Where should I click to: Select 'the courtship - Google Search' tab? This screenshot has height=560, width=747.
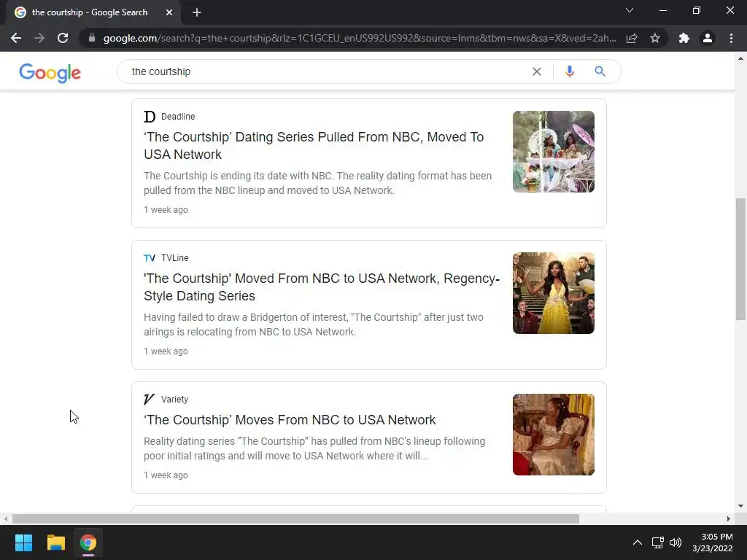coord(90,12)
